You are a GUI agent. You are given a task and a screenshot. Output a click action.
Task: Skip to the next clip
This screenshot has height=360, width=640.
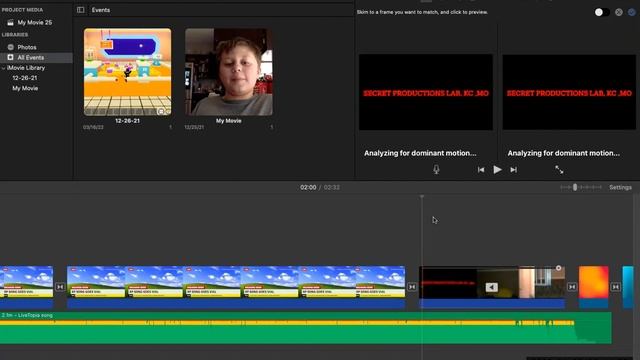point(513,169)
